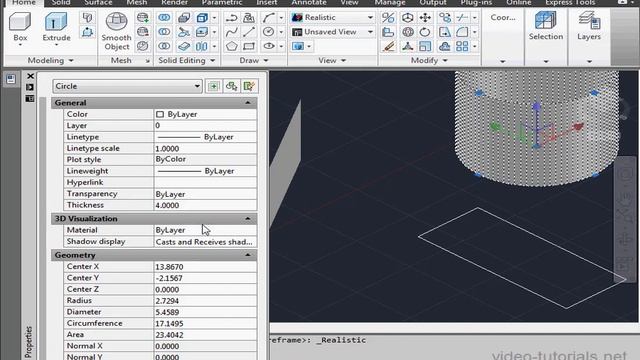Click the Material ByLayer field
This screenshot has width=640, height=360.
(x=205, y=230)
